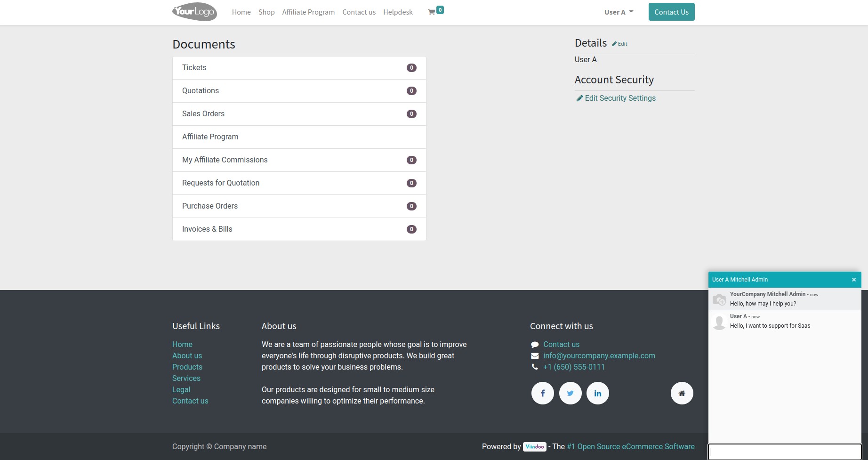Go to Affiliate Program in top navigation
This screenshot has width=868, height=460.
[x=308, y=12]
